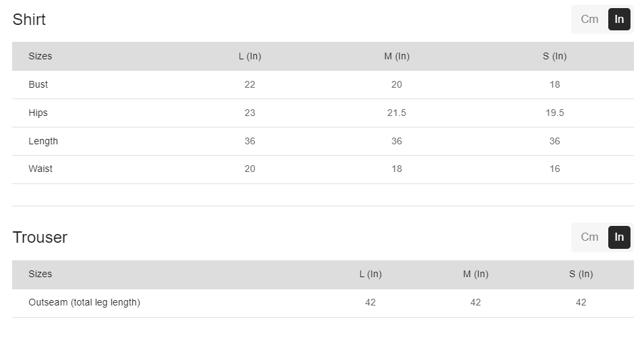644x350 pixels.
Task: Click the Bust value 22 for size L
Action: pyautogui.click(x=250, y=85)
